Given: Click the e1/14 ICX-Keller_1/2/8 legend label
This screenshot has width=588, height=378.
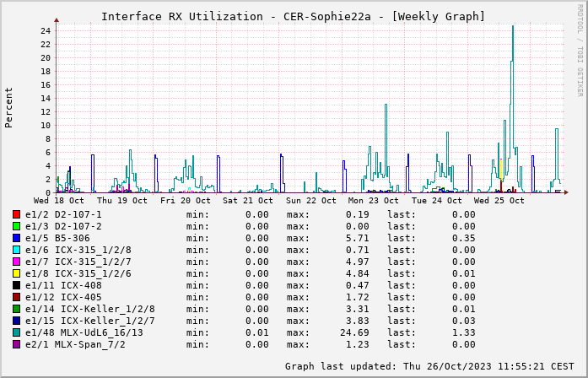Looking at the screenshot, I should point(89,309).
